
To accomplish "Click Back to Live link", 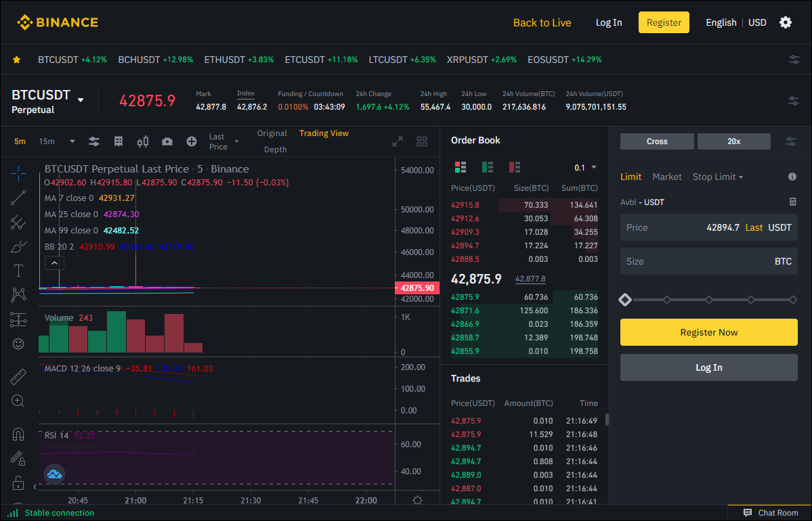I will click(542, 23).
